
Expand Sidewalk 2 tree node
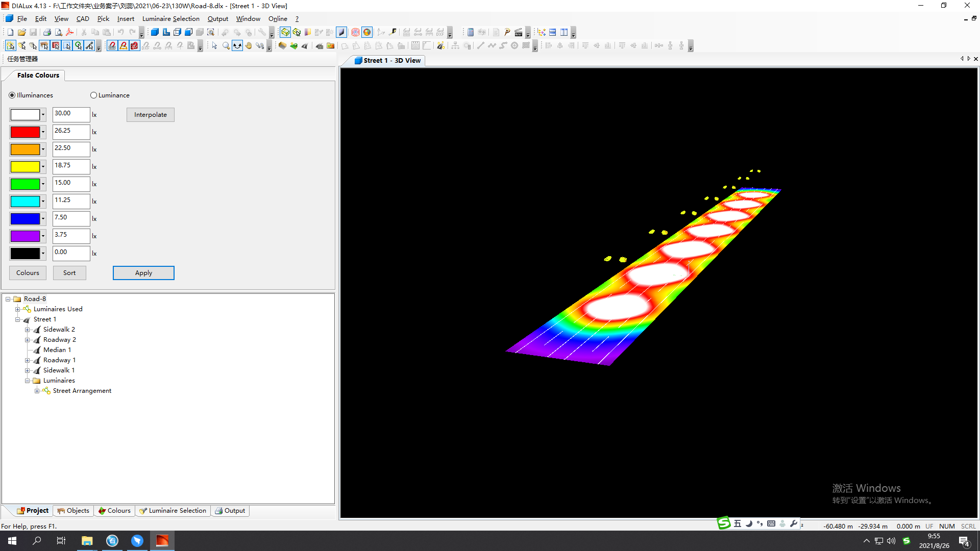[x=27, y=330]
